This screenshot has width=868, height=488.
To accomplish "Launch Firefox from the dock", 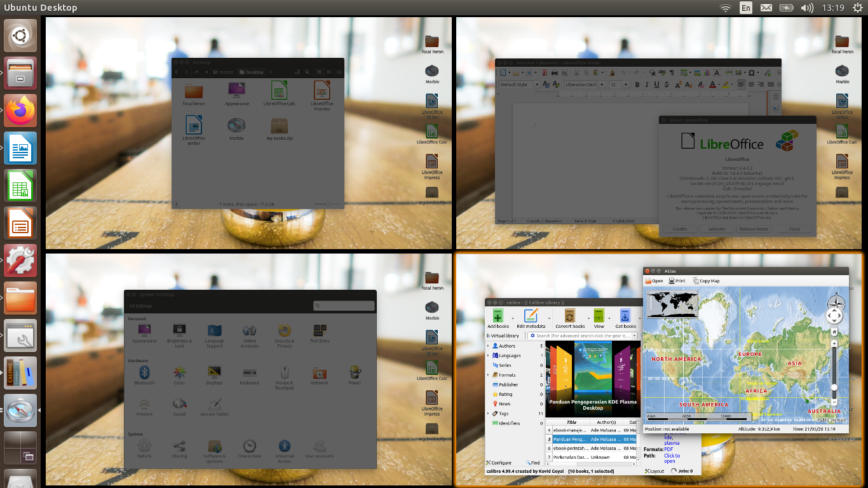I will tap(20, 110).
